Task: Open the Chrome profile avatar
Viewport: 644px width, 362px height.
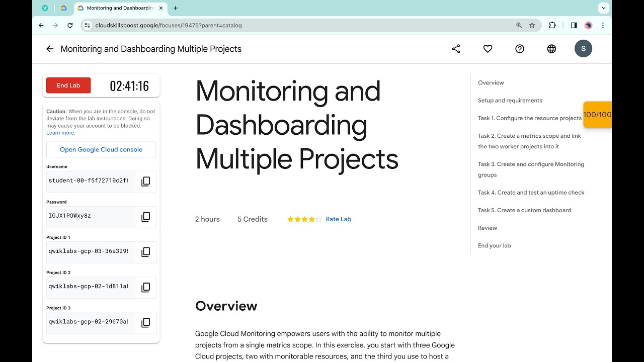Action: tap(588, 25)
